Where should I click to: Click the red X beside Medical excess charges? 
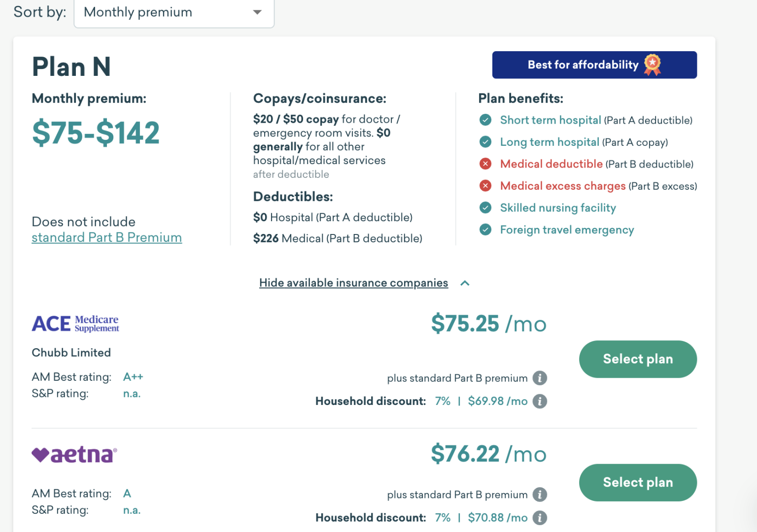(485, 186)
